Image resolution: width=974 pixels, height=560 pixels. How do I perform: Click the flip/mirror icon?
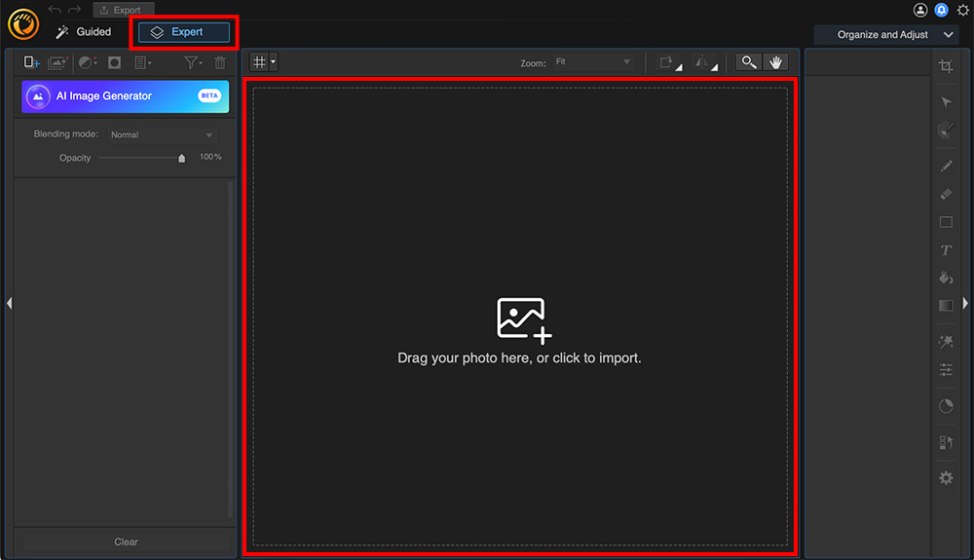(x=704, y=62)
